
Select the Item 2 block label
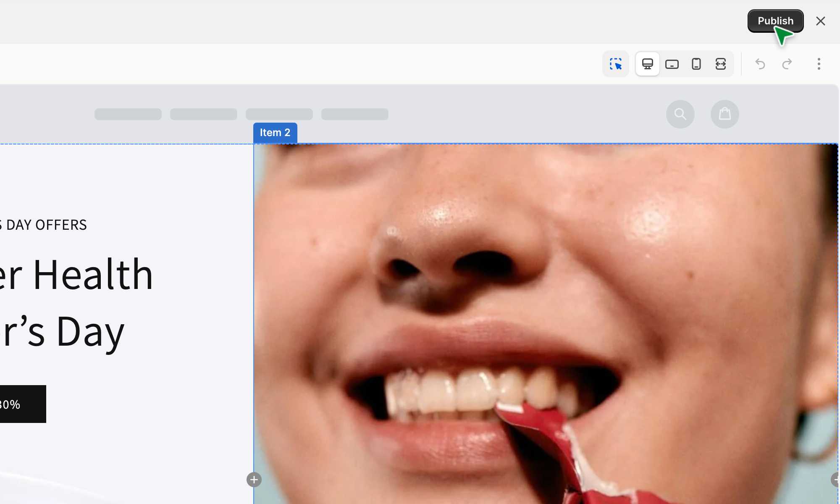(275, 133)
